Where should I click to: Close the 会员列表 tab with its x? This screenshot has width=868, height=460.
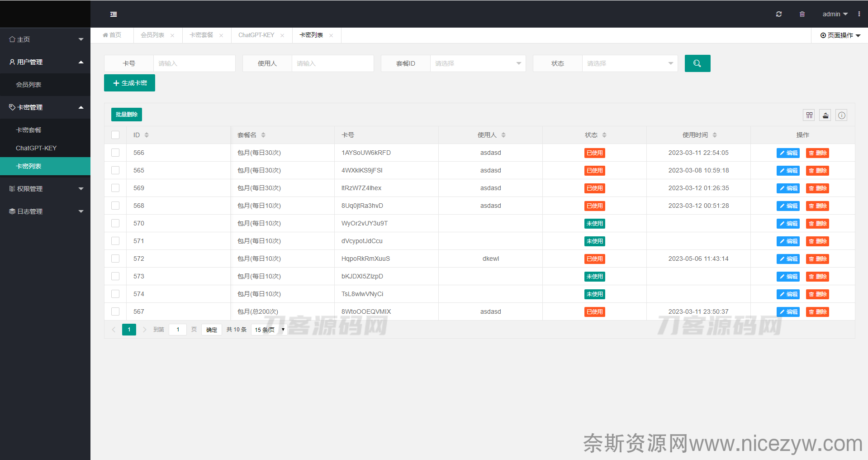tap(172, 35)
